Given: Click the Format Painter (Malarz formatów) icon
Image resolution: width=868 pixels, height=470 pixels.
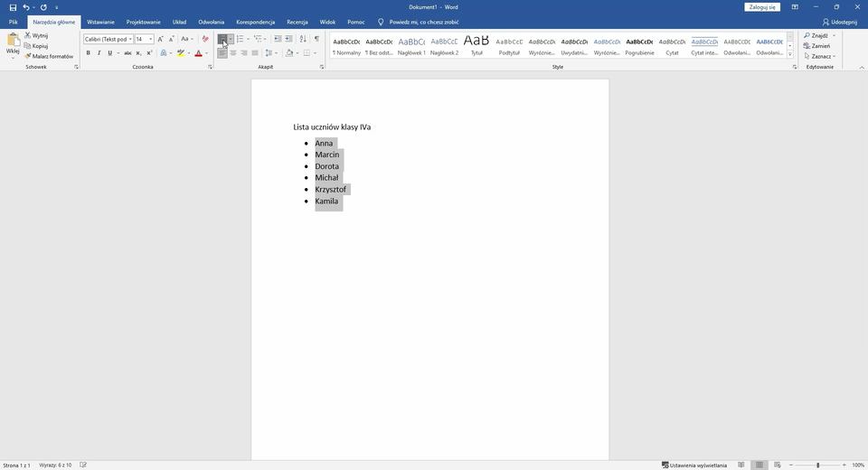Looking at the screenshot, I should (29, 56).
